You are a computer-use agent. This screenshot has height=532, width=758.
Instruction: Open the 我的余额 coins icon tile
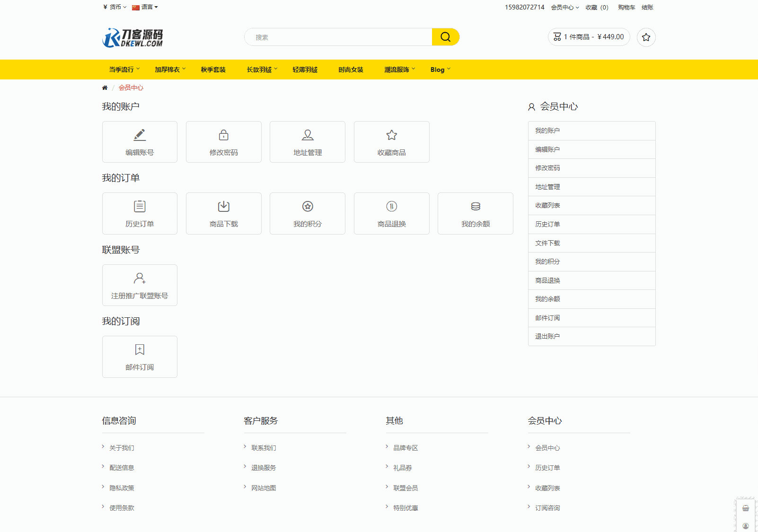pyautogui.click(x=475, y=213)
